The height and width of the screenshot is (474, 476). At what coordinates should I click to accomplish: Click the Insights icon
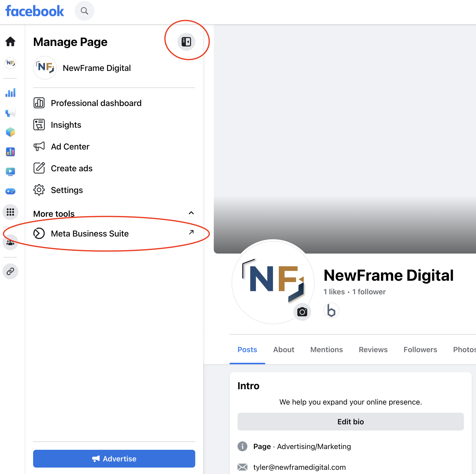pyautogui.click(x=39, y=125)
